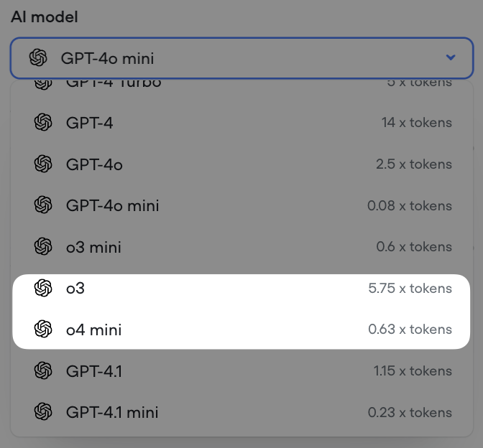
Task: Click the OpenAI logo beside GPT-4
Action: coord(43,123)
